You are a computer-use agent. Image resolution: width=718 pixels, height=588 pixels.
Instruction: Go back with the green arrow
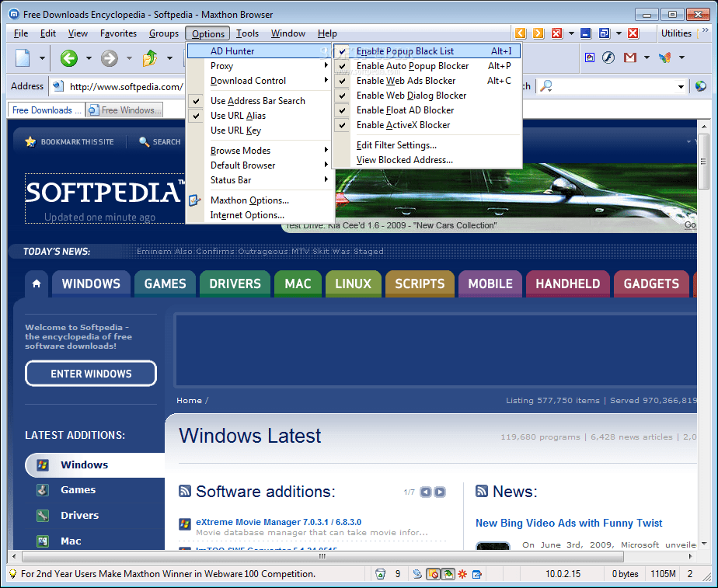click(x=69, y=58)
